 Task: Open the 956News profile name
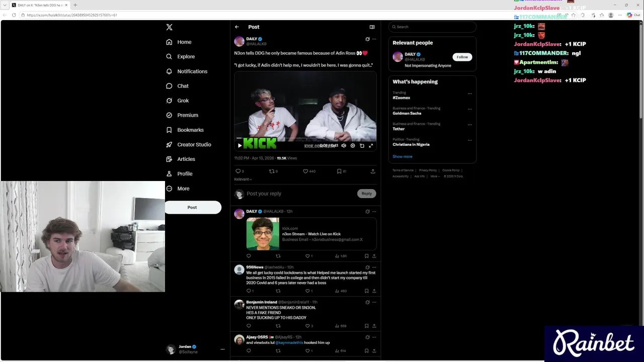point(255,267)
